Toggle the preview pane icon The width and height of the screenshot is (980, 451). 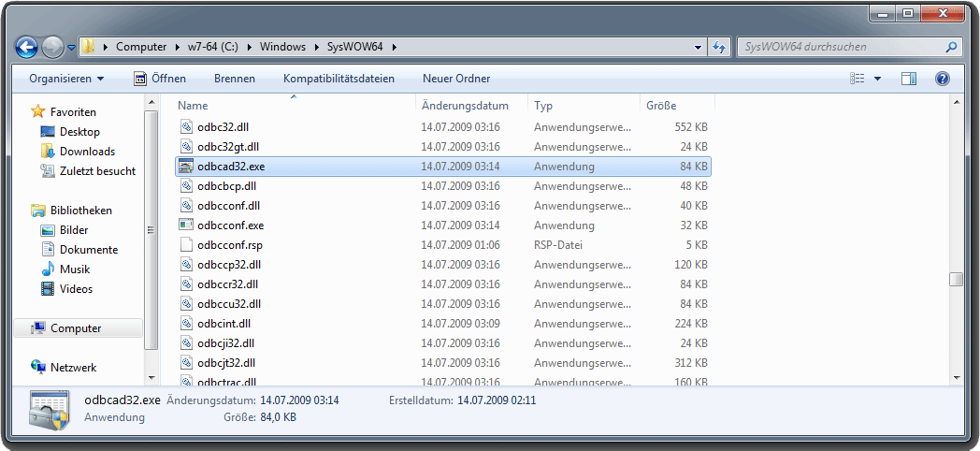[909, 79]
